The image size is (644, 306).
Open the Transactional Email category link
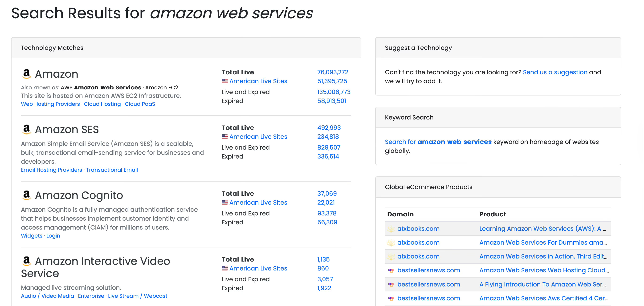click(x=112, y=170)
